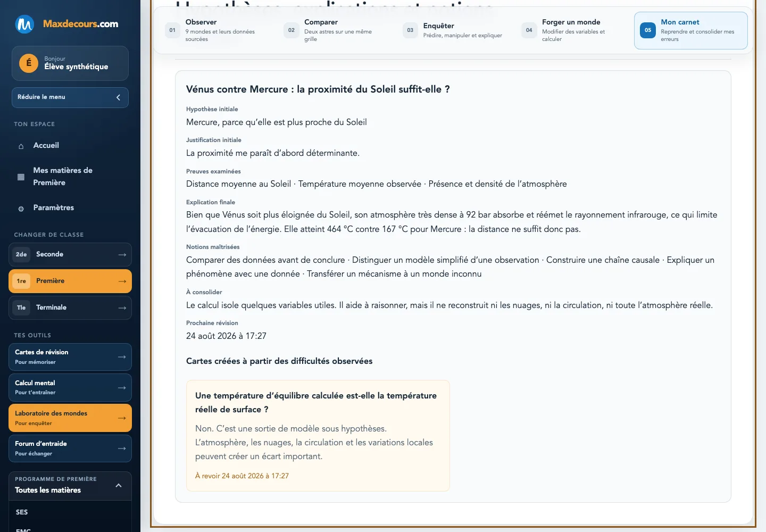This screenshot has width=766, height=532.
Task: Click the arrow on Forum d'entraide
Action: tap(122, 448)
